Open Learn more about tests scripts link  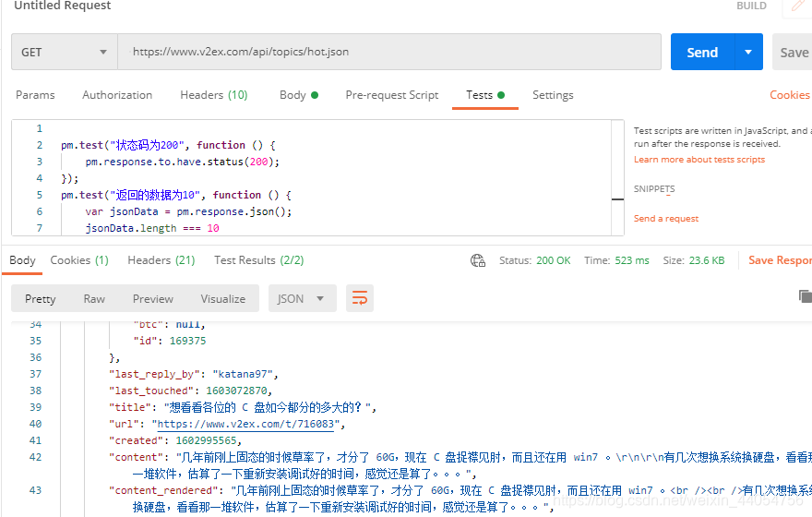[x=699, y=160]
